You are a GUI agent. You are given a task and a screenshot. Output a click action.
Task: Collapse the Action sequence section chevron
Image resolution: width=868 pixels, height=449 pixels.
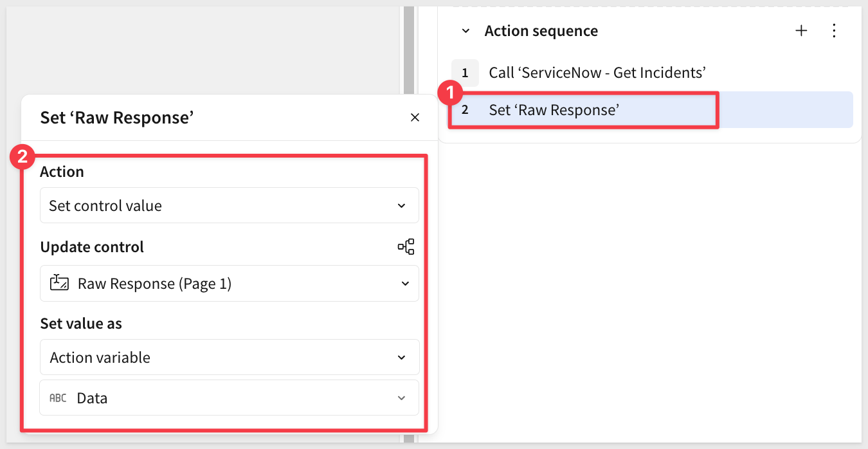[466, 31]
